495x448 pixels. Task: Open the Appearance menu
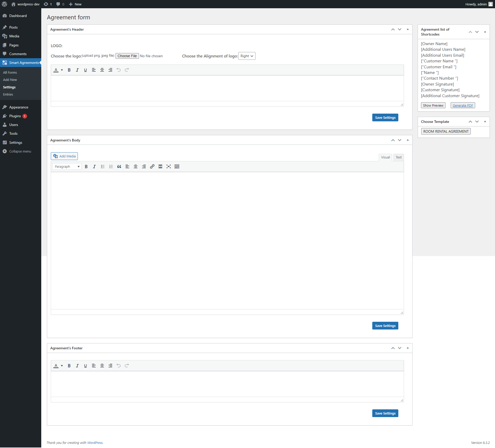21,107
